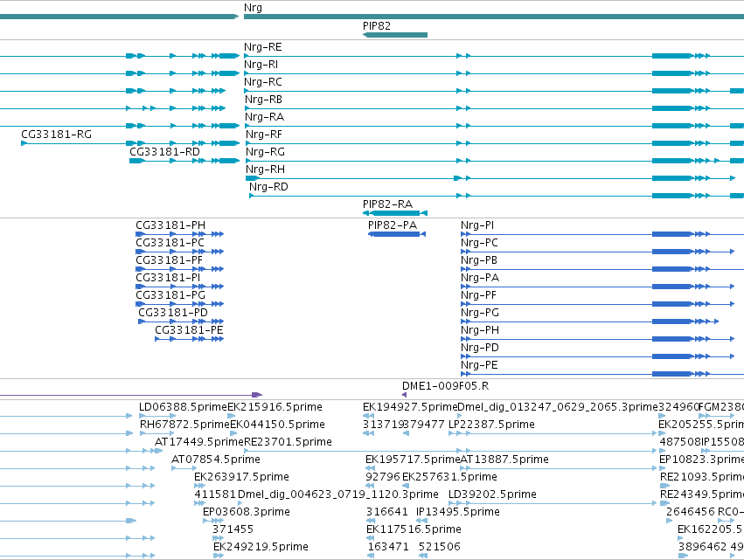The height and width of the screenshot is (560, 744).
Task: Click the EK215916.5prime EST label
Action: tap(275, 407)
